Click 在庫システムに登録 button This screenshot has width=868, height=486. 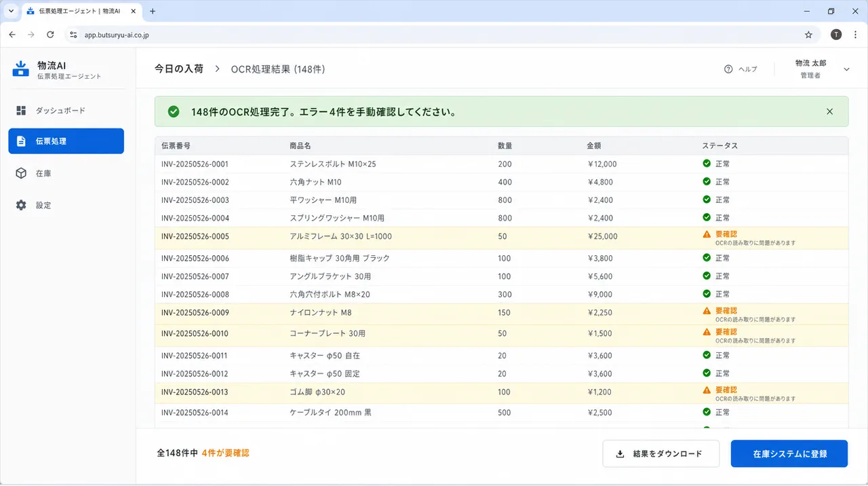click(789, 453)
